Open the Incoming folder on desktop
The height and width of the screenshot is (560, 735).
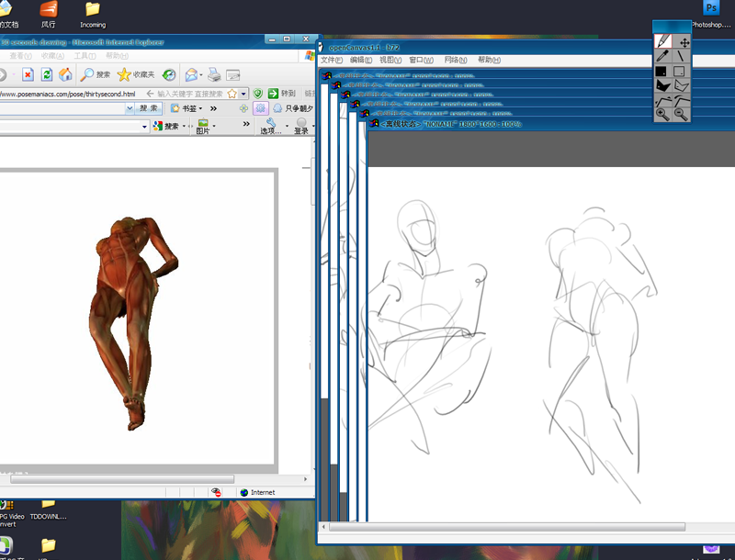click(93, 14)
